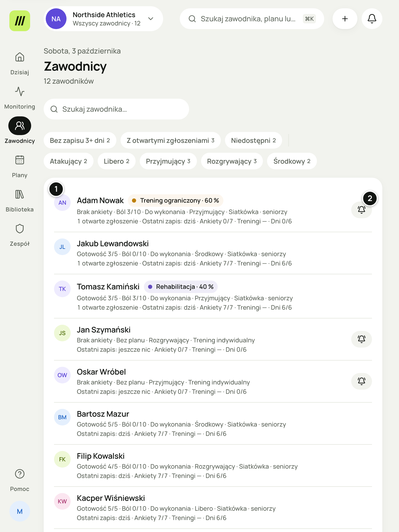Viewport: 399px width, 532px height.
Task: Toggle the Atakujący position filter
Action: (69, 161)
